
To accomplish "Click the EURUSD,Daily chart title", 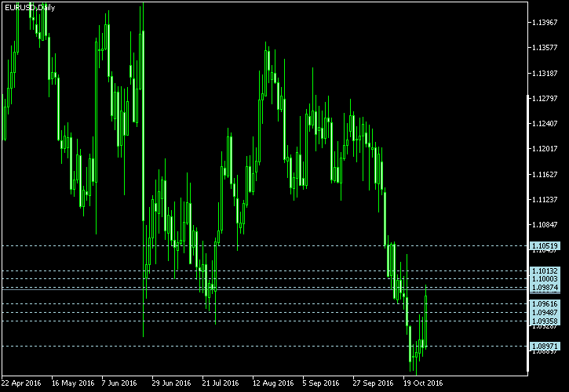I will pos(30,8).
